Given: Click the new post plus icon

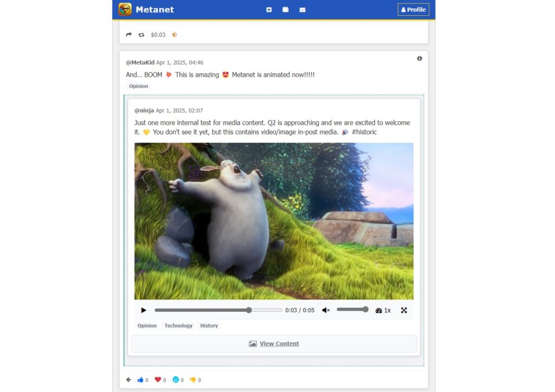Looking at the screenshot, I should [x=269, y=10].
